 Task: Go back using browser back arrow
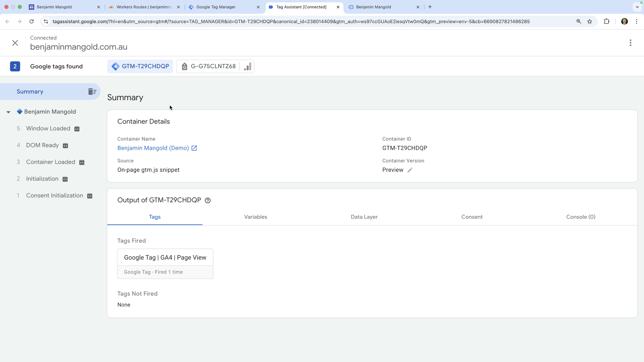[7, 21]
